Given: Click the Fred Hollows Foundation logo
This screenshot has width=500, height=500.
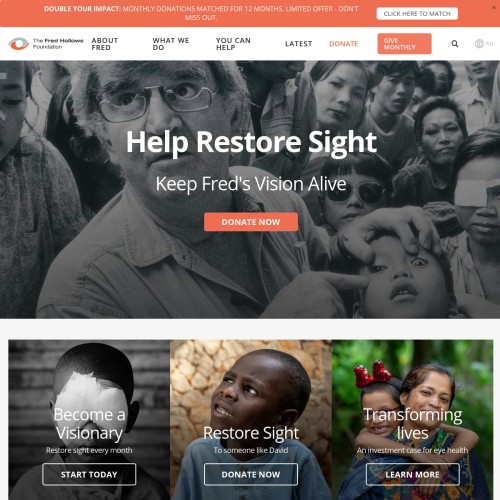Looking at the screenshot, I should click(46, 44).
